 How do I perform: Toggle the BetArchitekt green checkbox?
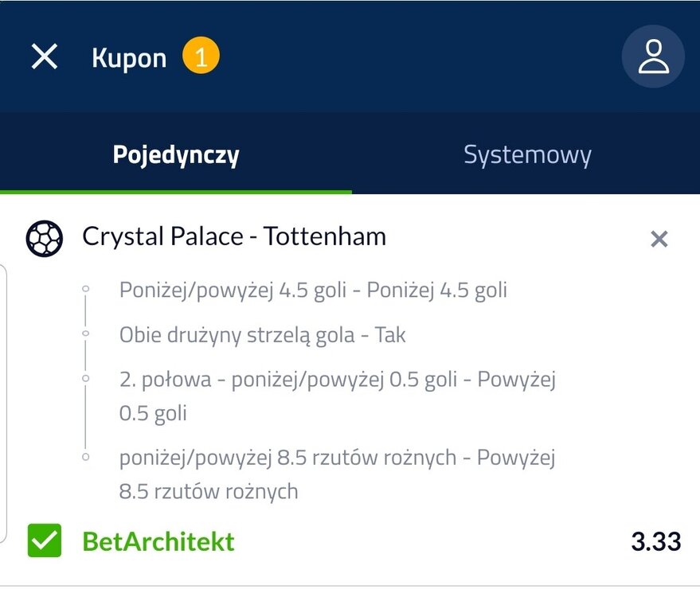coord(44,541)
